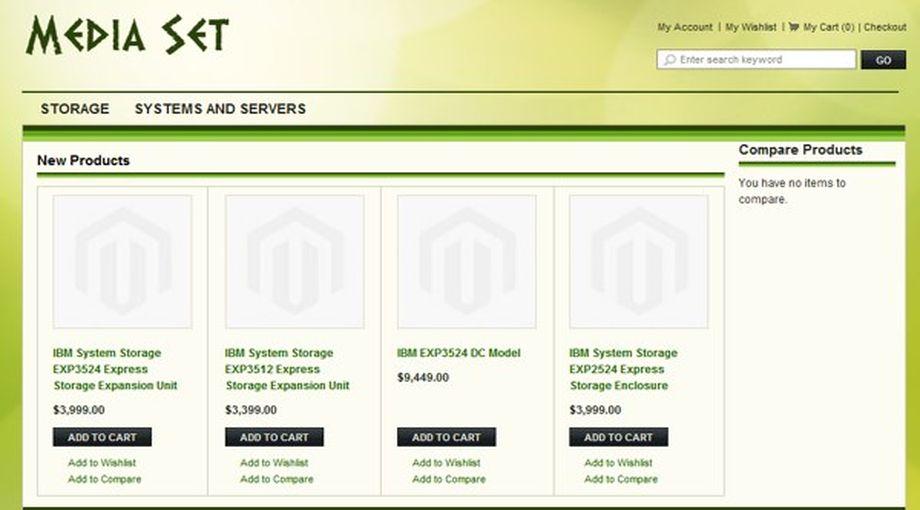The width and height of the screenshot is (920, 510).
Task: Add EXP2524 Express Storage Enclosure to compare
Action: click(x=621, y=479)
